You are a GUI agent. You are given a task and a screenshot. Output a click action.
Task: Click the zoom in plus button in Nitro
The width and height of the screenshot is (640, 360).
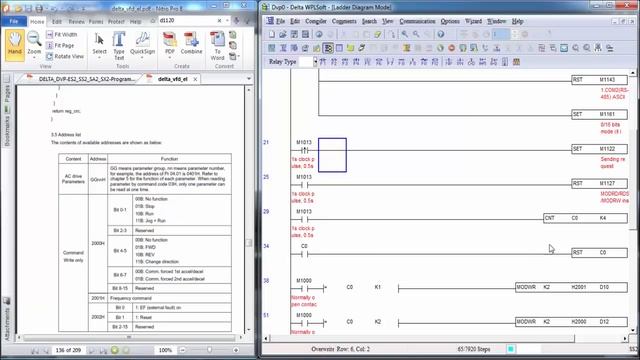pyautogui.click(x=236, y=350)
